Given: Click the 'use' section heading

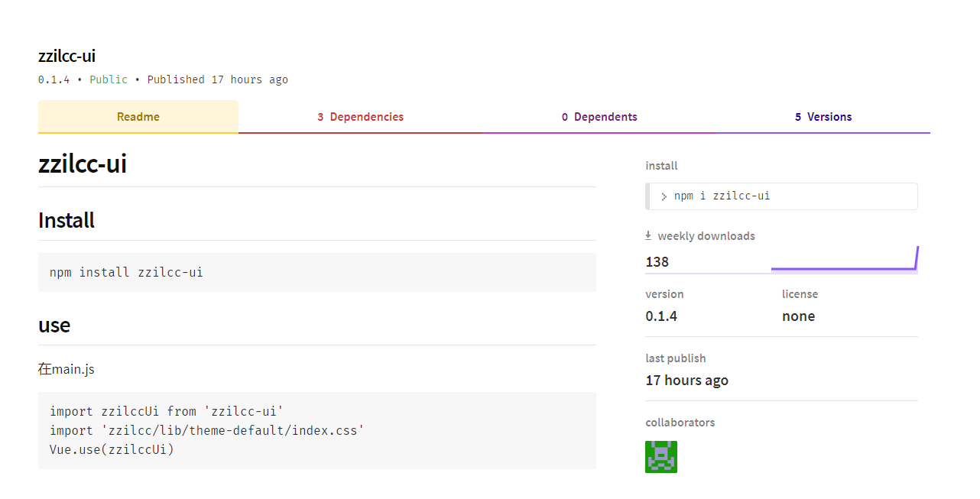Looking at the screenshot, I should click(x=54, y=325).
